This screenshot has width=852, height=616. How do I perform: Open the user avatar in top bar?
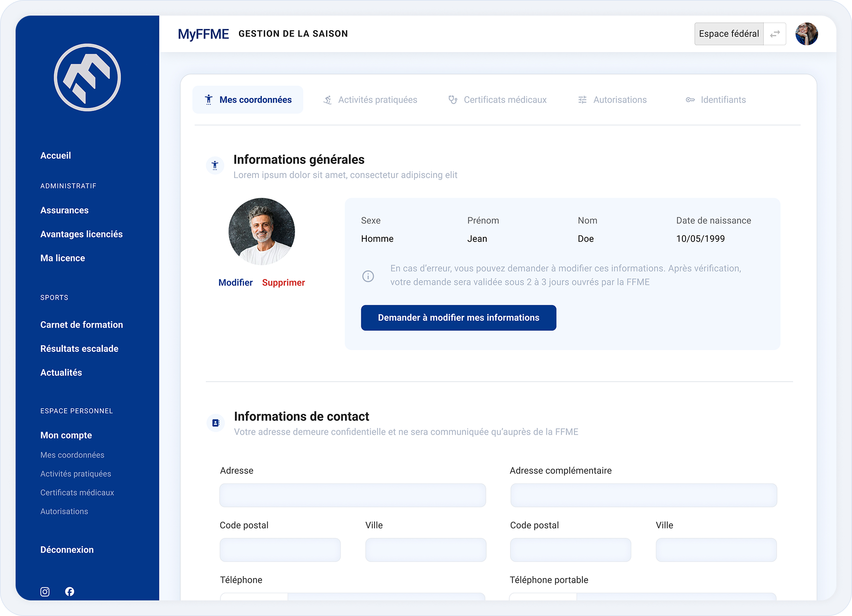coord(806,34)
